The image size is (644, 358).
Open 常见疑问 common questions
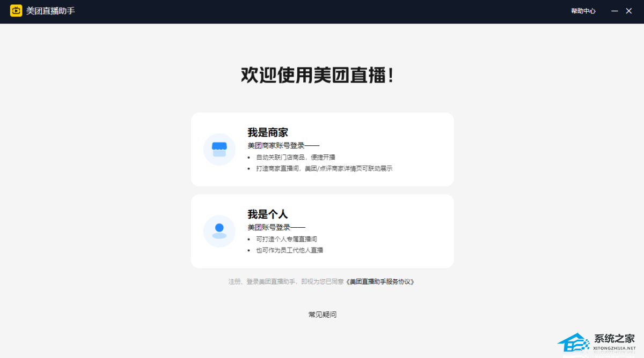click(323, 315)
